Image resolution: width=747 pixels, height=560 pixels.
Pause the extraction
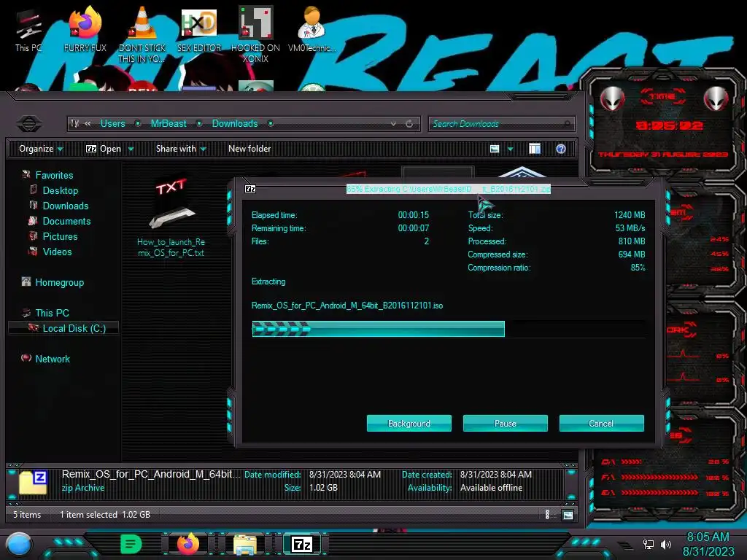pos(505,424)
